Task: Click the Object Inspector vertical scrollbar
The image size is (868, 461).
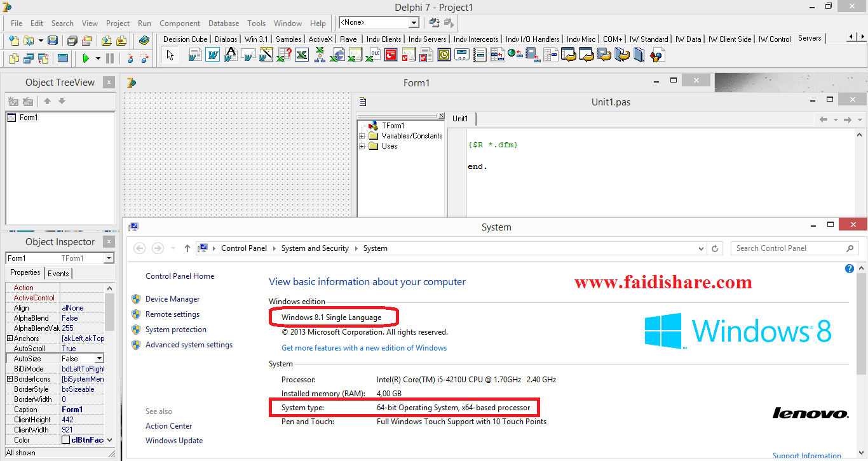Action: 109,364
